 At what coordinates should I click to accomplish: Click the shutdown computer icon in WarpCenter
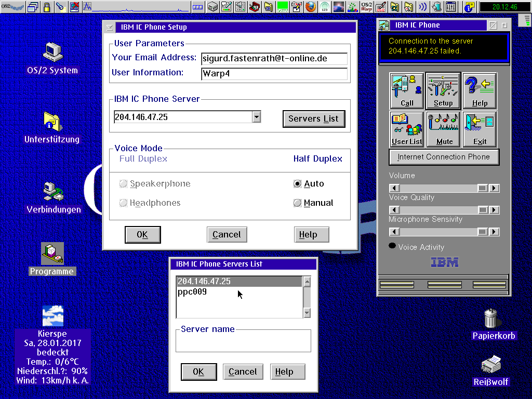(x=74, y=6)
